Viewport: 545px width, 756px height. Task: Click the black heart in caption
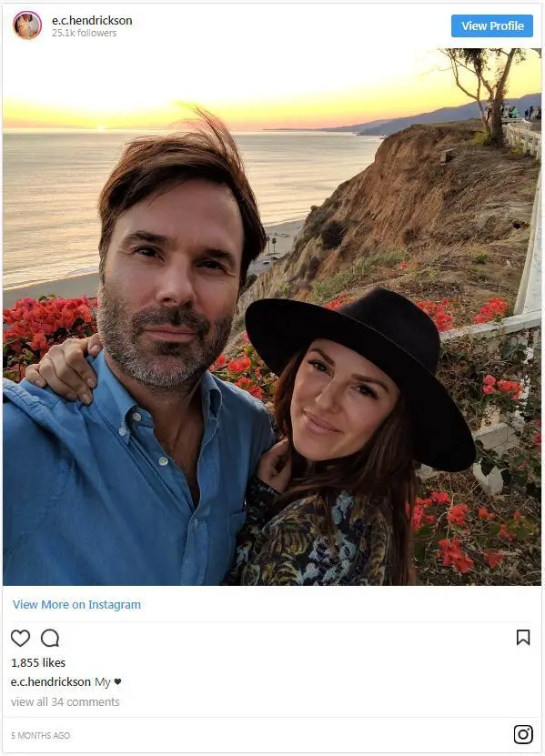tap(117, 681)
